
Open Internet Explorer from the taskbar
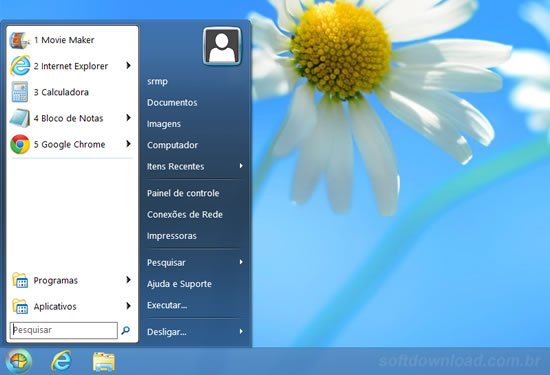(61, 361)
